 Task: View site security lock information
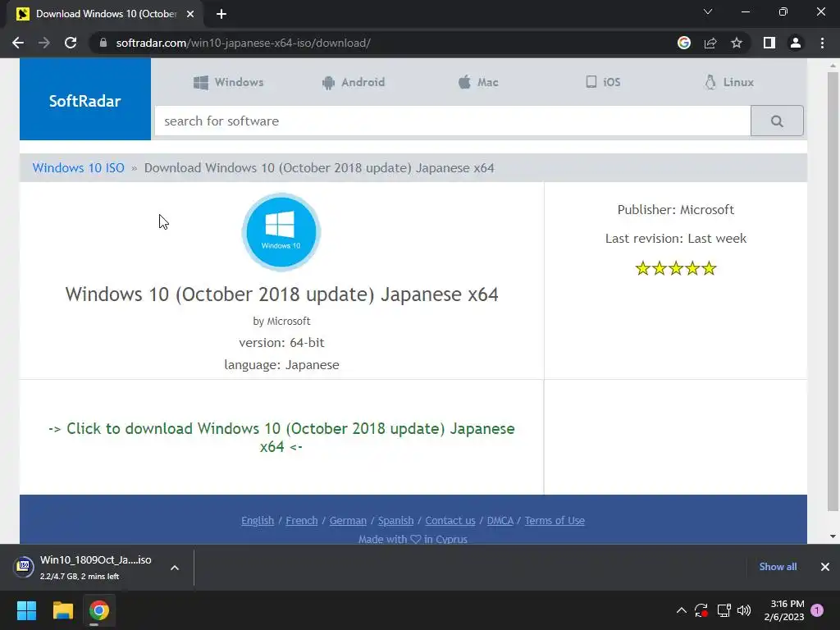[x=103, y=43]
